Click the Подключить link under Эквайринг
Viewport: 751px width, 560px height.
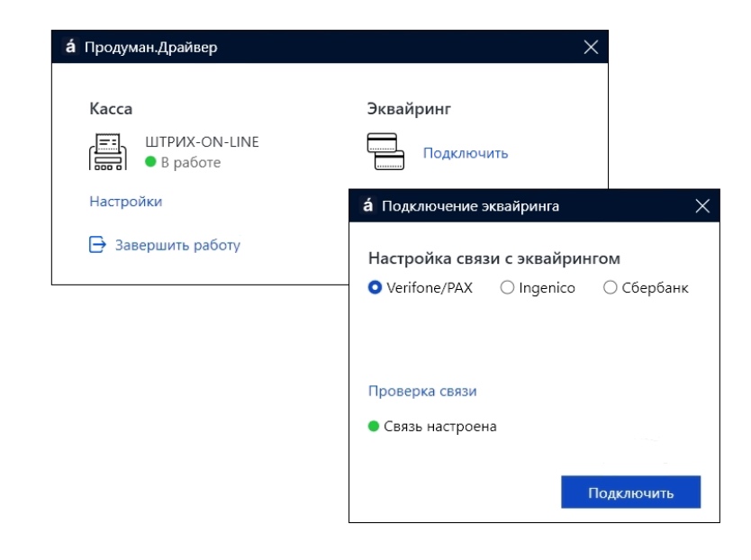coord(466,153)
